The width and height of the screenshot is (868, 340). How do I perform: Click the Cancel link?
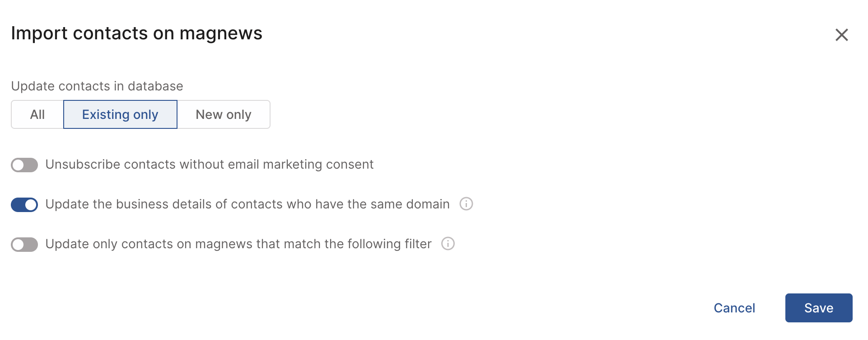pyautogui.click(x=734, y=308)
